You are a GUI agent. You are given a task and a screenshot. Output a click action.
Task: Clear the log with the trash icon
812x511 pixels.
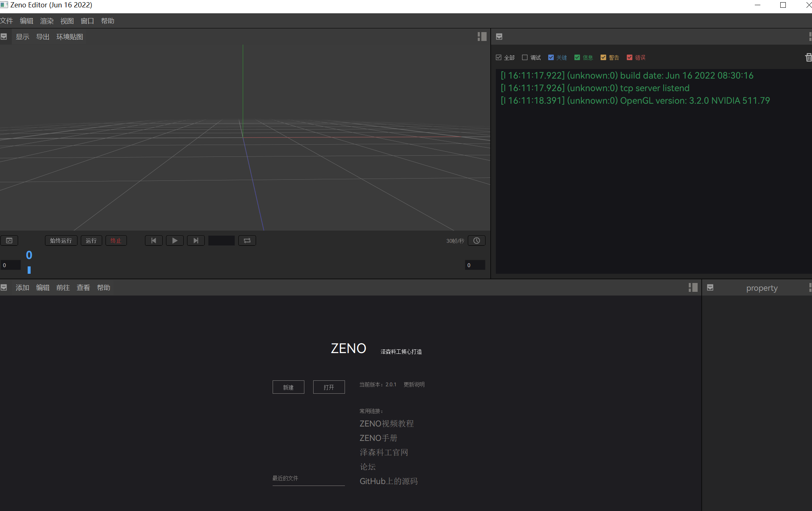(808, 58)
